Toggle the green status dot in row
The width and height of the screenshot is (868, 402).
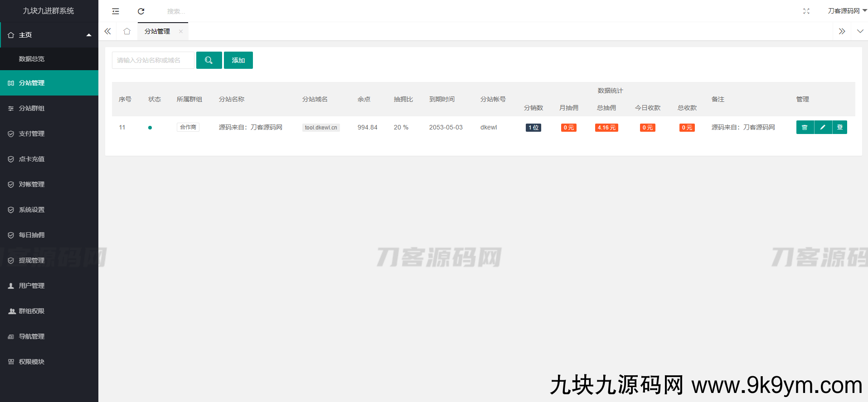(x=150, y=128)
